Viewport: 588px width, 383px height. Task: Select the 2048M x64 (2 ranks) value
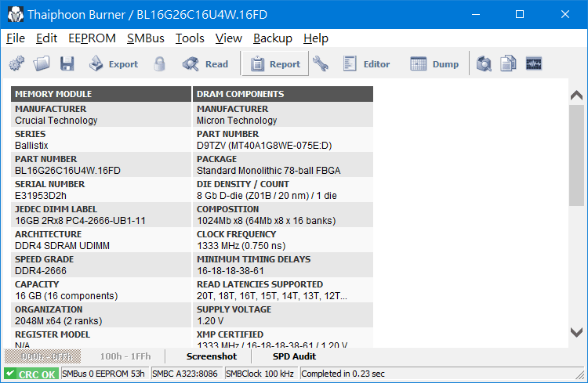click(59, 321)
